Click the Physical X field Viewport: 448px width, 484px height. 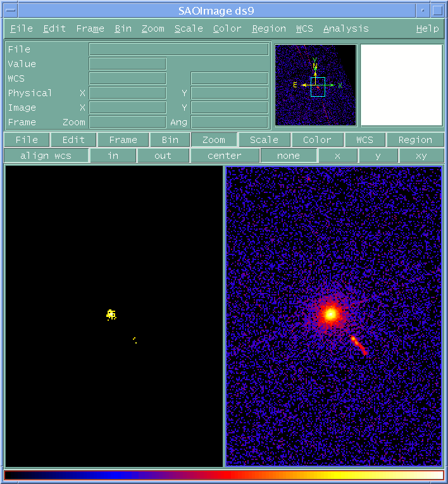pyautogui.click(x=128, y=93)
